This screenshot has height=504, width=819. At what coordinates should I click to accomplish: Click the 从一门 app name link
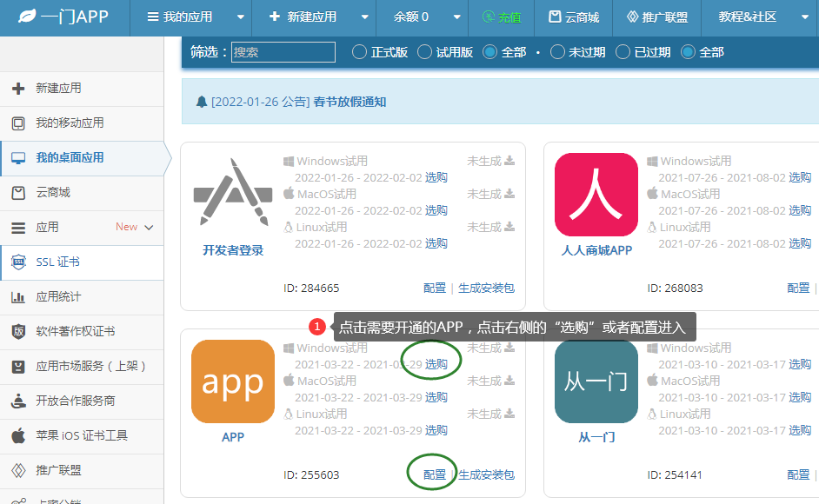tap(596, 437)
